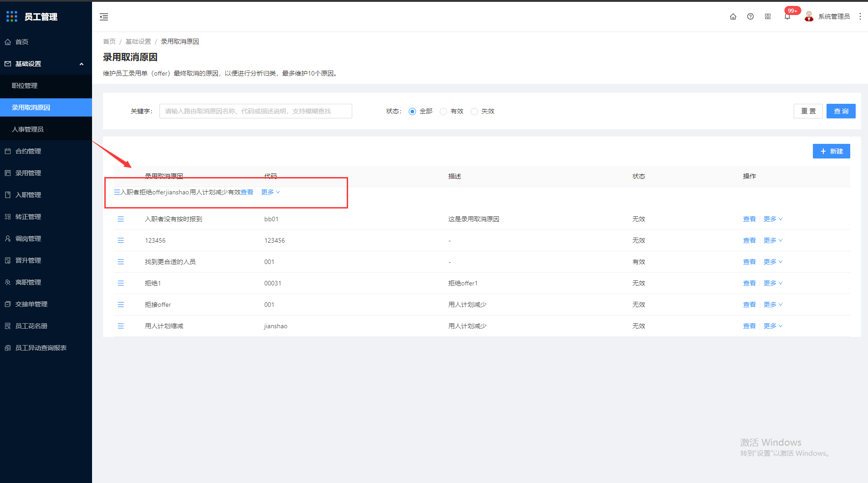Open 员工花名册 in sidebar
Viewport: 868px width, 483px height.
click(46, 326)
